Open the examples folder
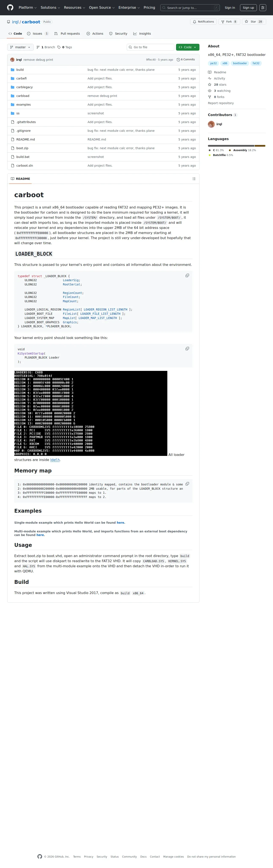Viewport: 273px width, 868px height. pyautogui.click(x=23, y=105)
